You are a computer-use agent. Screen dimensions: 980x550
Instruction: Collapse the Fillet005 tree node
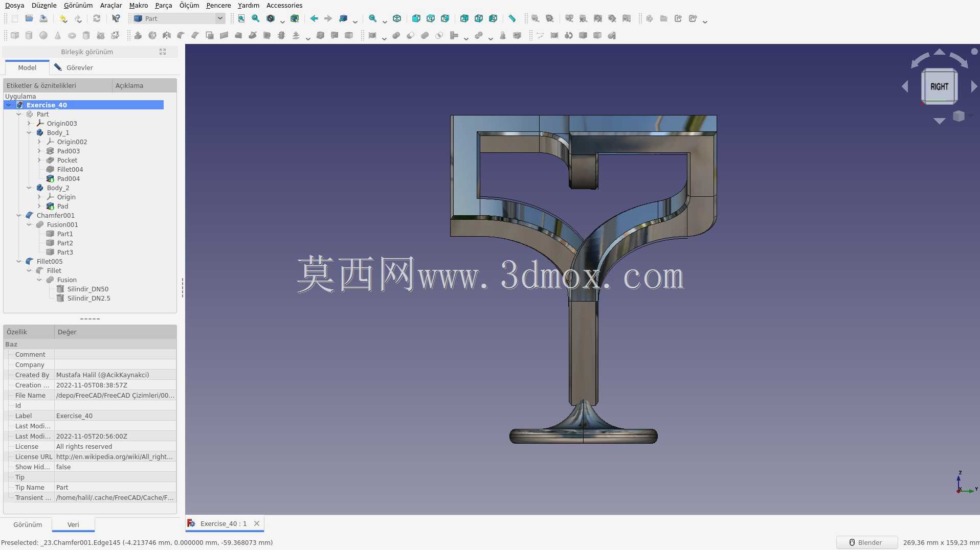(x=19, y=261)
